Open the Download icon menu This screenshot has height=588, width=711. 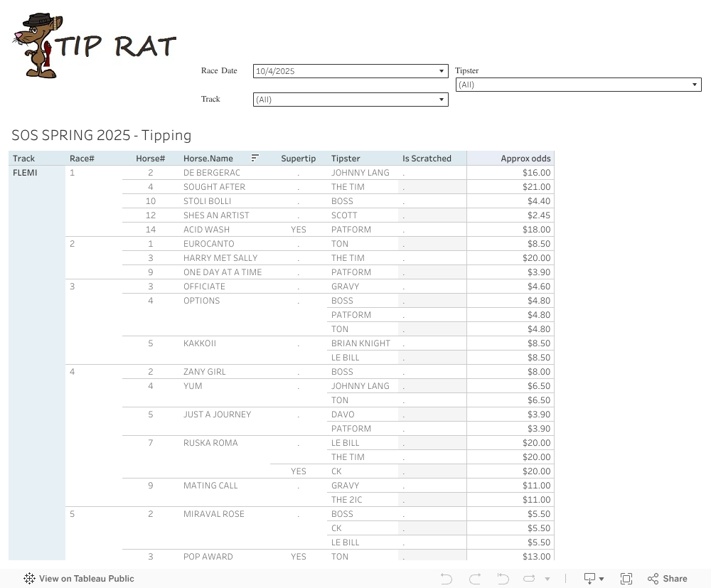pos(594,579)
